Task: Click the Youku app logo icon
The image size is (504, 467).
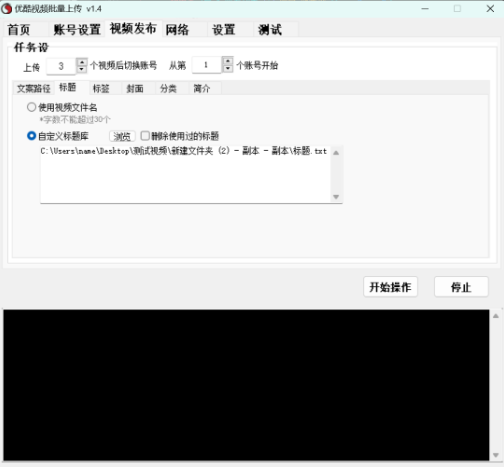Action: click(x=6, y=9)
